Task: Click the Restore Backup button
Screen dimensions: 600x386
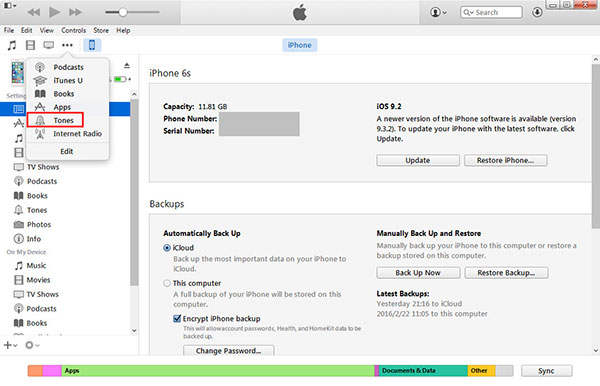Action: pyautogui.click(x=506, y=273)
